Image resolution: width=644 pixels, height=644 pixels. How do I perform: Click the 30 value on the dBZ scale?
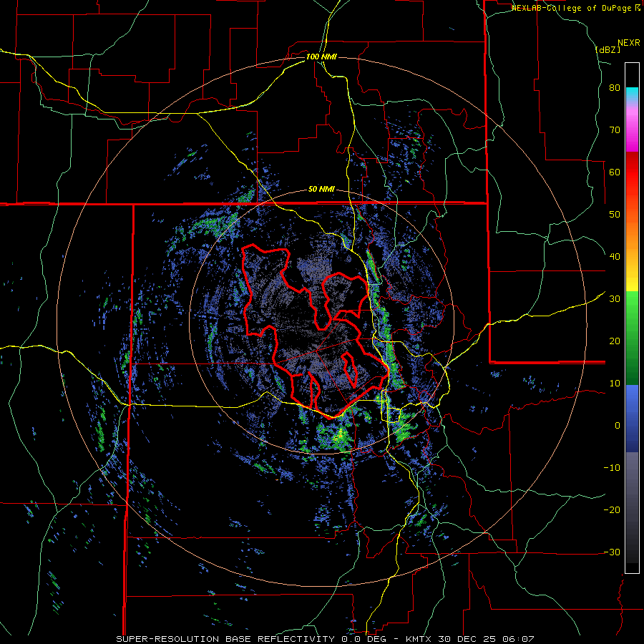click(x=615, y=299)
